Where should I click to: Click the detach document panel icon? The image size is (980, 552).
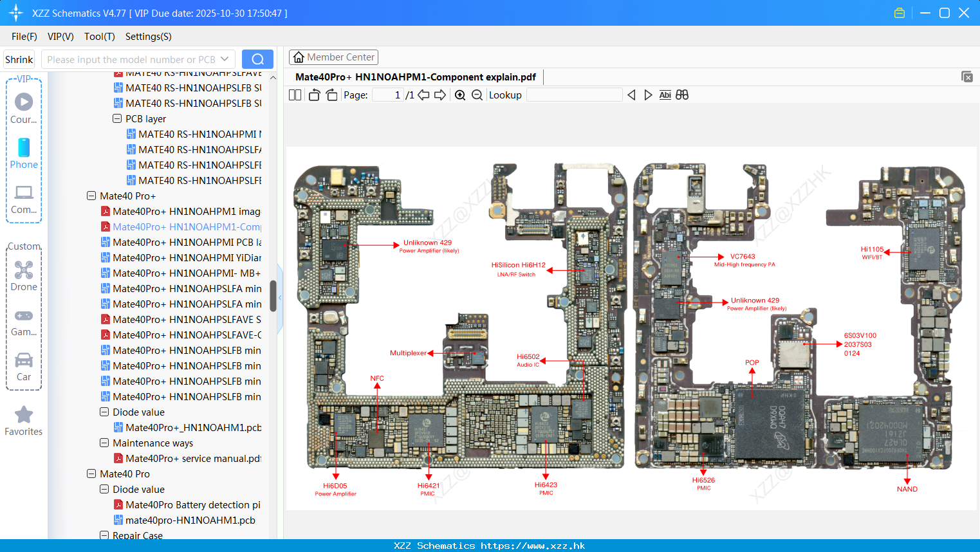click(x=967, y=77)
